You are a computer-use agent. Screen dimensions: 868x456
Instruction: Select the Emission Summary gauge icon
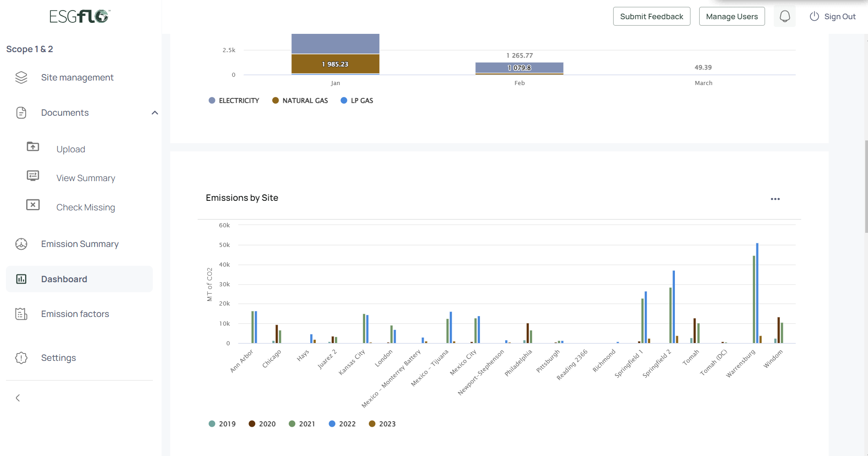[x=21, y=244]
